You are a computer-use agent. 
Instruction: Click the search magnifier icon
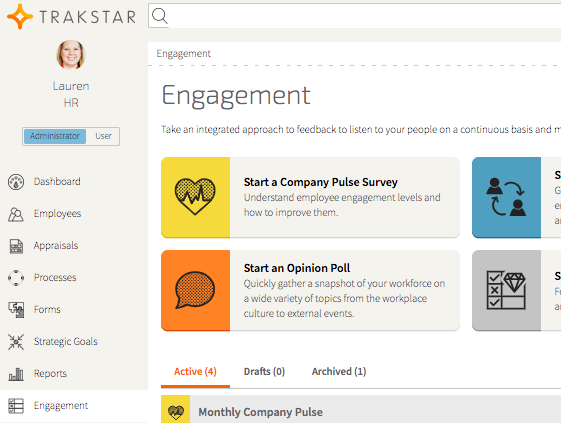pos(160,16)
